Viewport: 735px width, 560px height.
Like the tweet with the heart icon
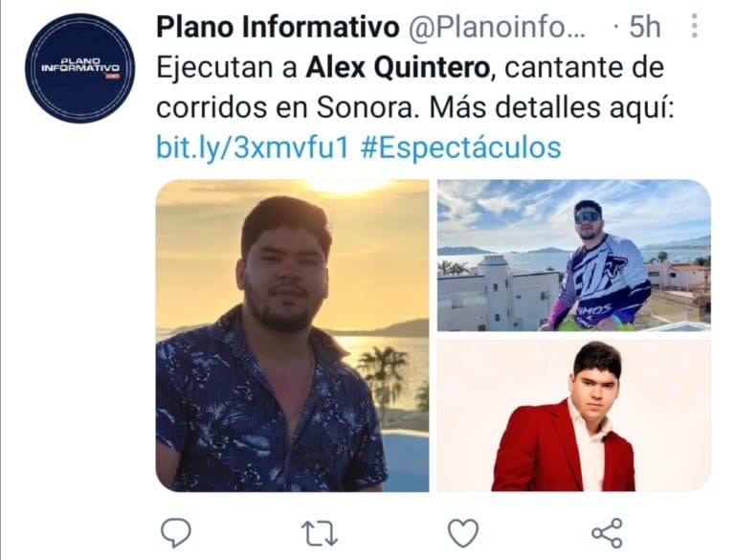(463, 533)
